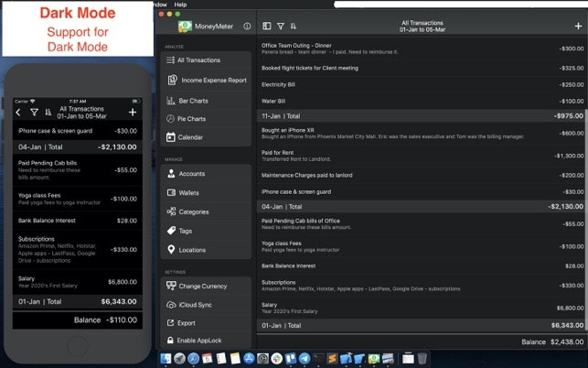Open Slack from the Dock
Screen dimensions: 588x368
tap(277, 359)
